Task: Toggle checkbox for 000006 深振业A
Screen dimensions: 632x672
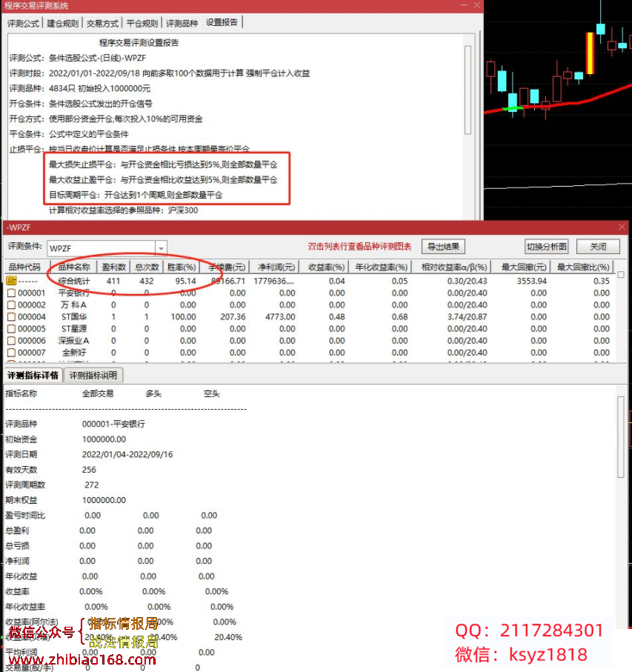Action: [12, 341]
